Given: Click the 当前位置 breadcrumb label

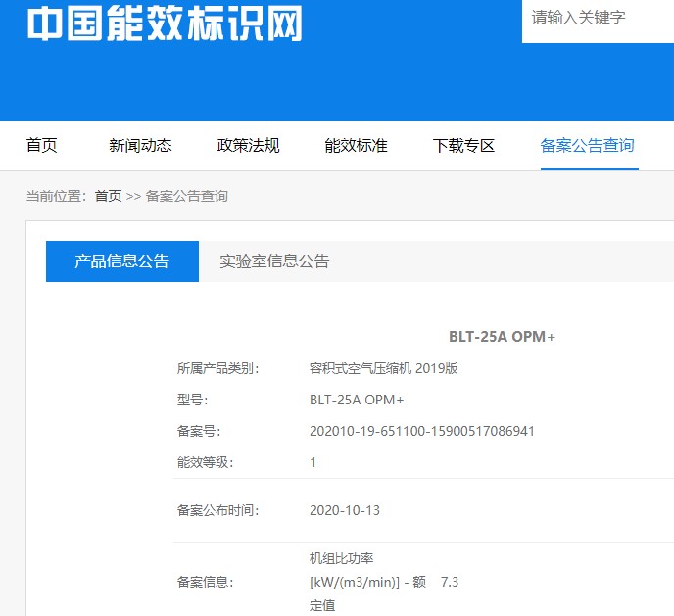Looking at the screenshot, I should [x=56, y=196].
